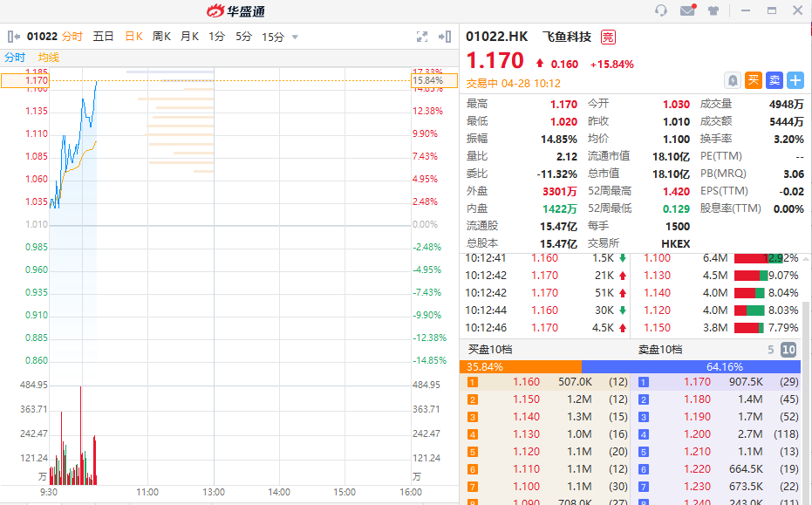Set a price alert bell
Screen dimensions: 812x505
733,80
